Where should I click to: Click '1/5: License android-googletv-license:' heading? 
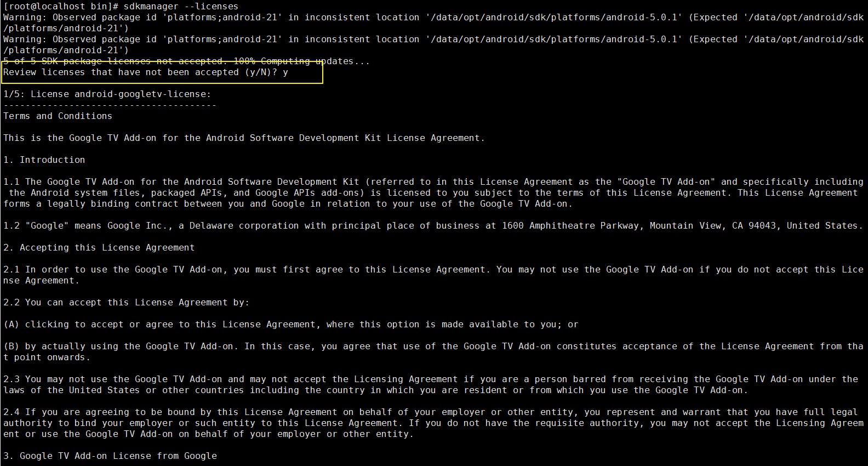click(107, 94)
